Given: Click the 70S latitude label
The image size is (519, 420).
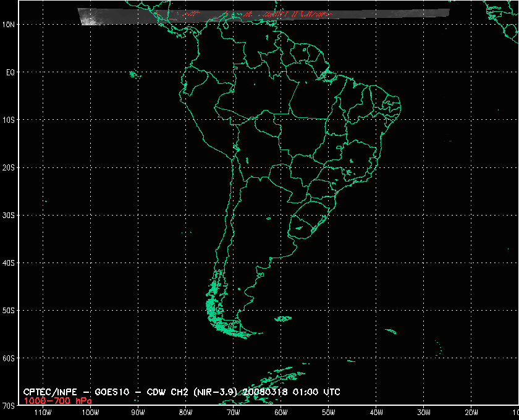Looking at the screenshot, I should [9, 406].
